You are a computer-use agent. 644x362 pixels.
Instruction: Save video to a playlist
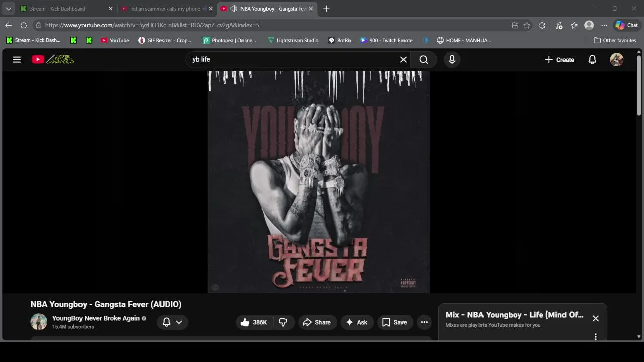point(394,322)
